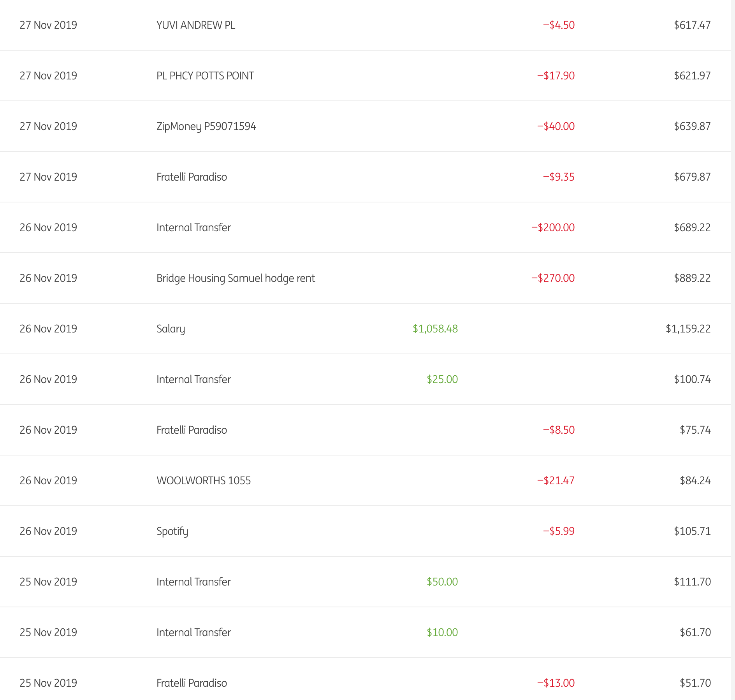
Task: Click the −$40.00 ZipMoney debit amount
Action: [556, 127]
